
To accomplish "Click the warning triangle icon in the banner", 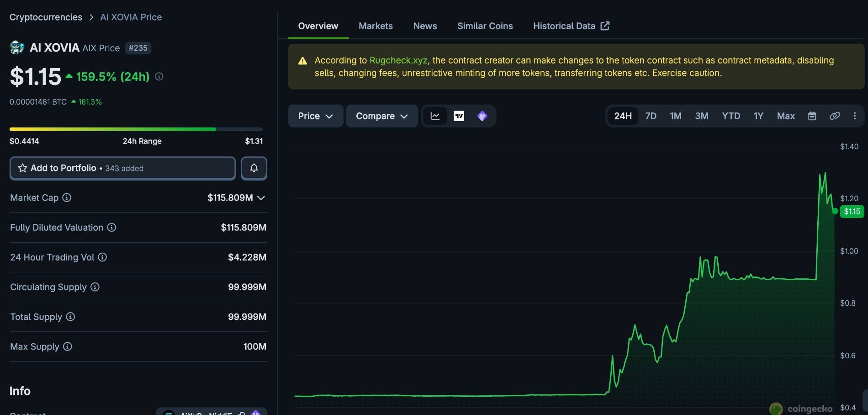I will (x=302, y=61).
